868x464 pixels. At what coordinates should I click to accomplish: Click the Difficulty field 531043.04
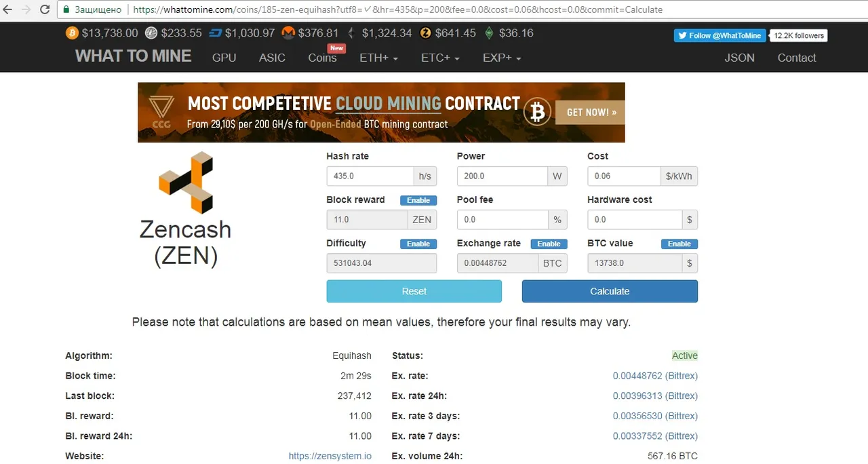pos(381,263)
